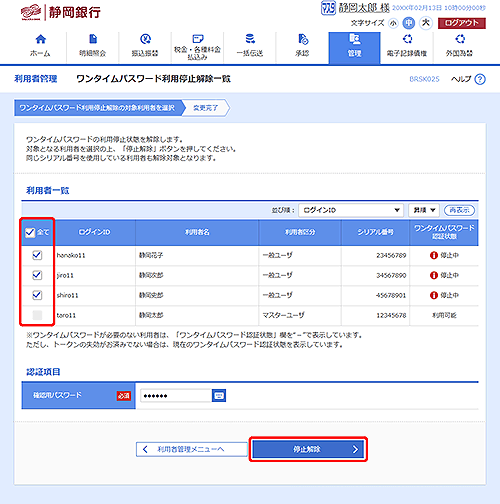The image size is (500, 504).
Task: Click serial number 23456789
Action: click(391, 255)
